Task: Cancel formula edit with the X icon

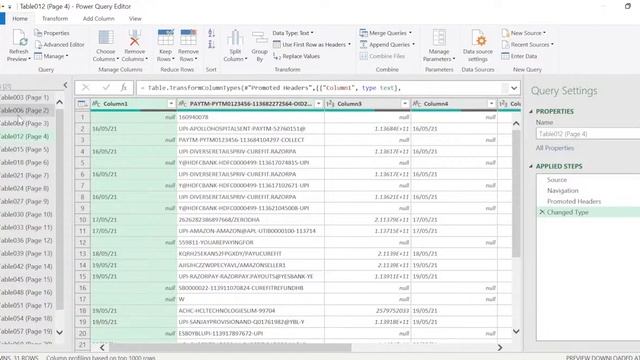Action: 85,87
